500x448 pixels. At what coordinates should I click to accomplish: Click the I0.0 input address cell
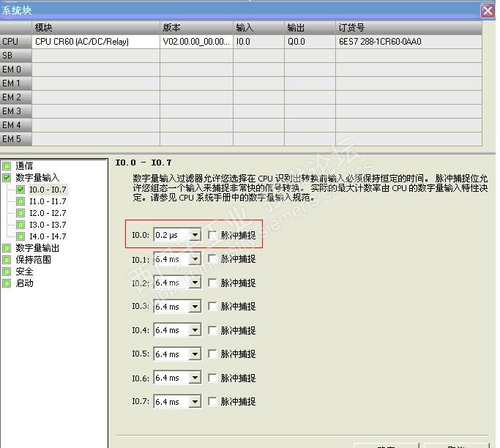(258, 42)
